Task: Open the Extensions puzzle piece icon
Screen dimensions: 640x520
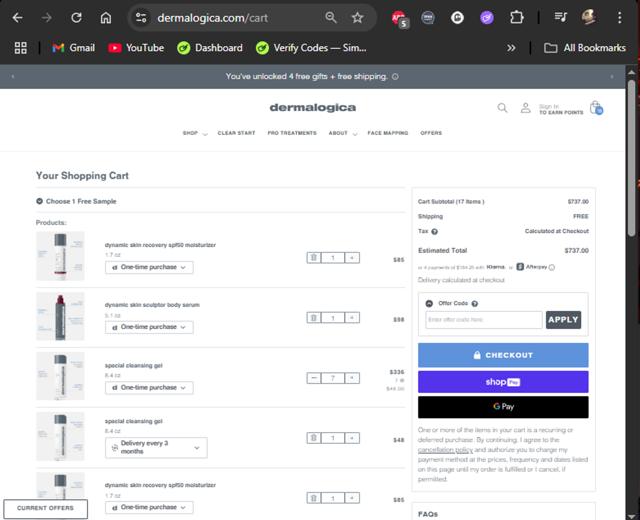Action: pos(516,18)
